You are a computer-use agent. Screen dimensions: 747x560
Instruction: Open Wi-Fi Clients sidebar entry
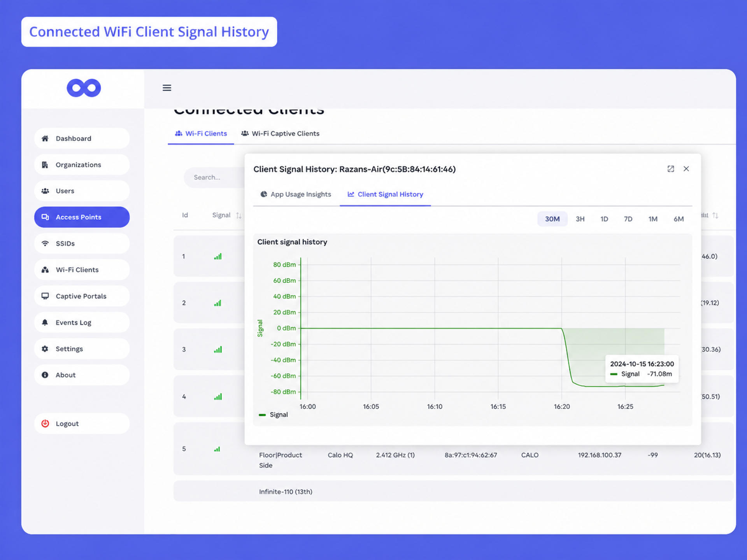[82, 270]
